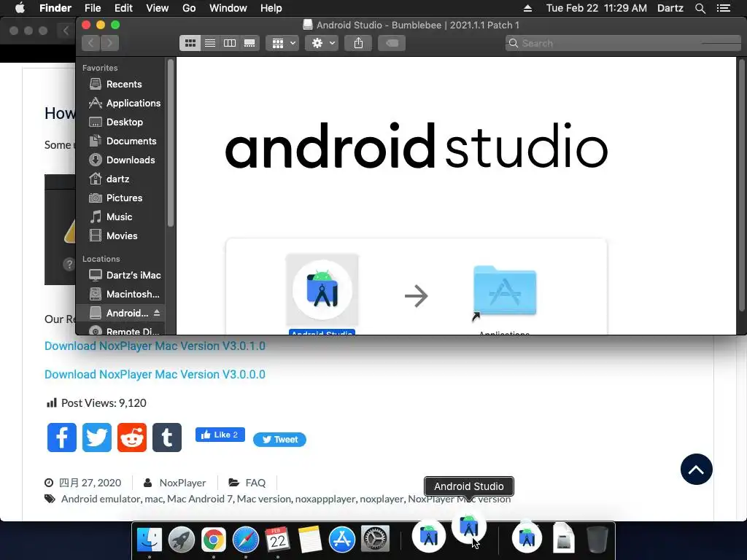Screen dimensions: 747x560
Task: Open App Store from the Dock
Action: 342,540
